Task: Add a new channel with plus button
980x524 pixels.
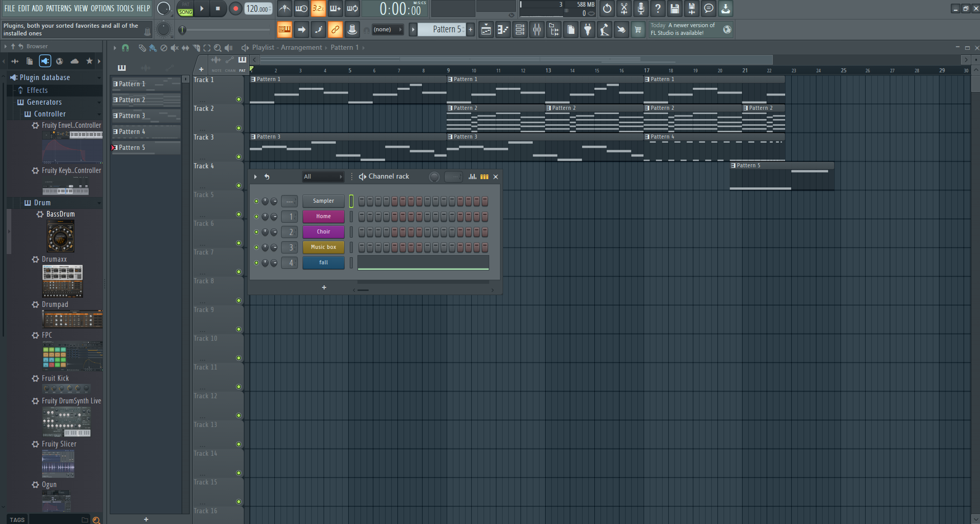Action: pyautogui.click(x=324, y=287)
